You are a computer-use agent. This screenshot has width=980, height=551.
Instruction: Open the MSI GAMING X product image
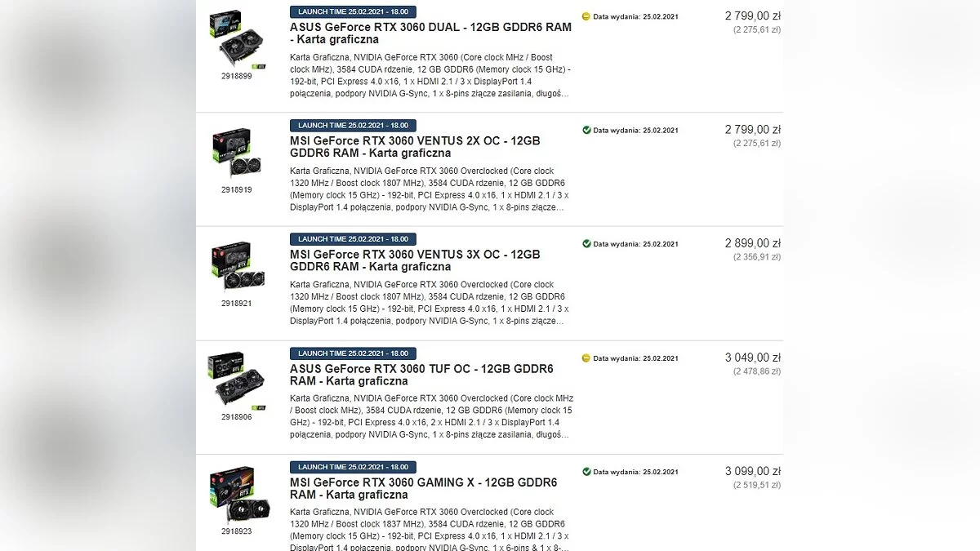(237, 495)
